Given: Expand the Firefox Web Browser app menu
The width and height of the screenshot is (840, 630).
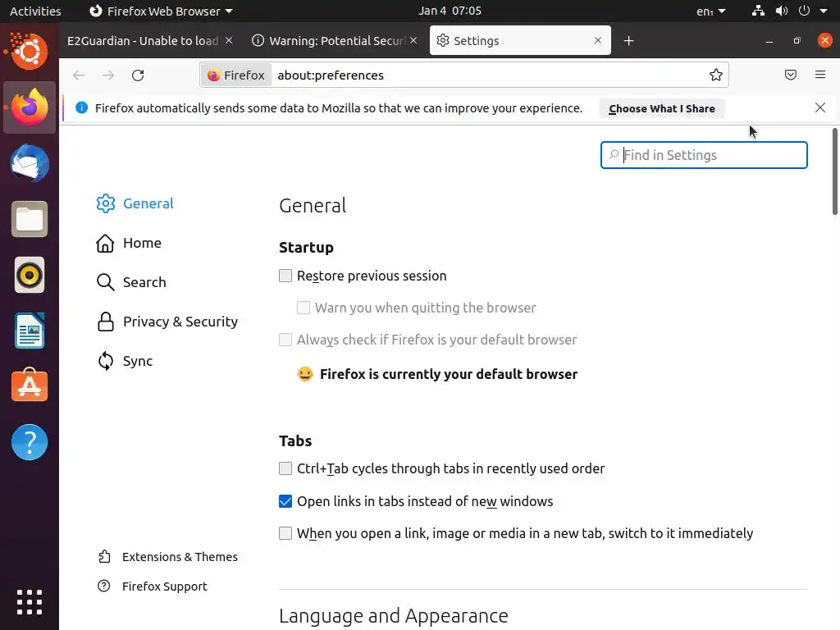Looking at the screenshot, I should tap(161, 11).
